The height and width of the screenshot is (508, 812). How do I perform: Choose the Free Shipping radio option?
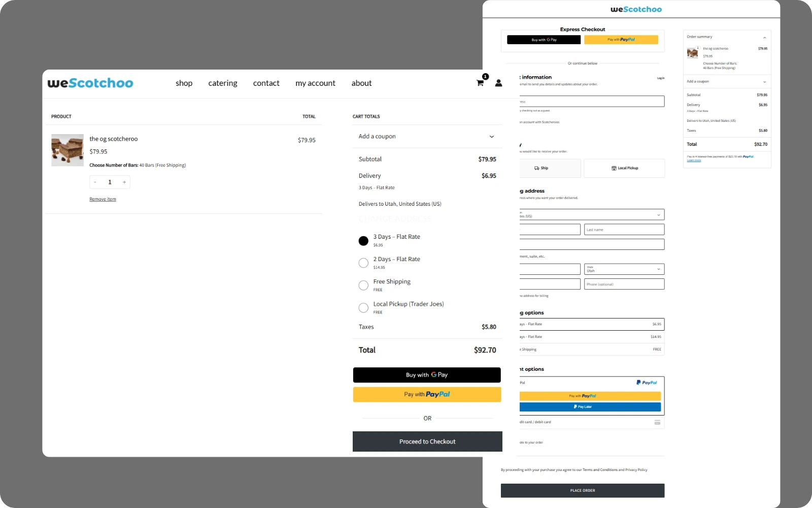(363, 285)
